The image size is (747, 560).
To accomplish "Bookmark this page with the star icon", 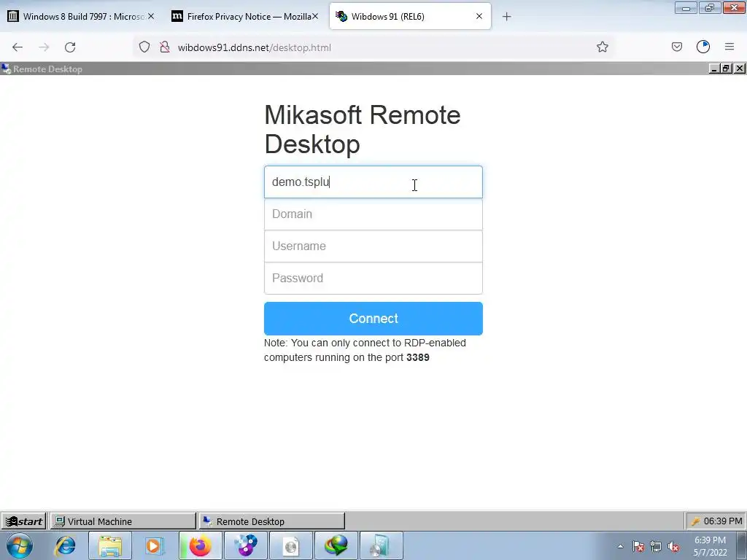I will tap(602, 47).
